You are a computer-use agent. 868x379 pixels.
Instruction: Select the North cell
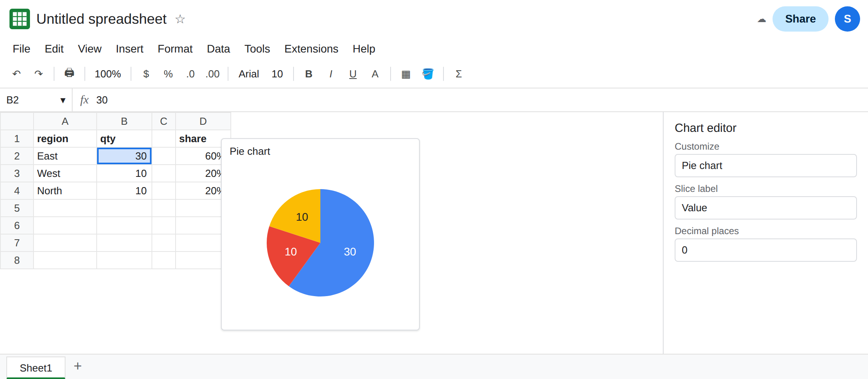point(65,191)
